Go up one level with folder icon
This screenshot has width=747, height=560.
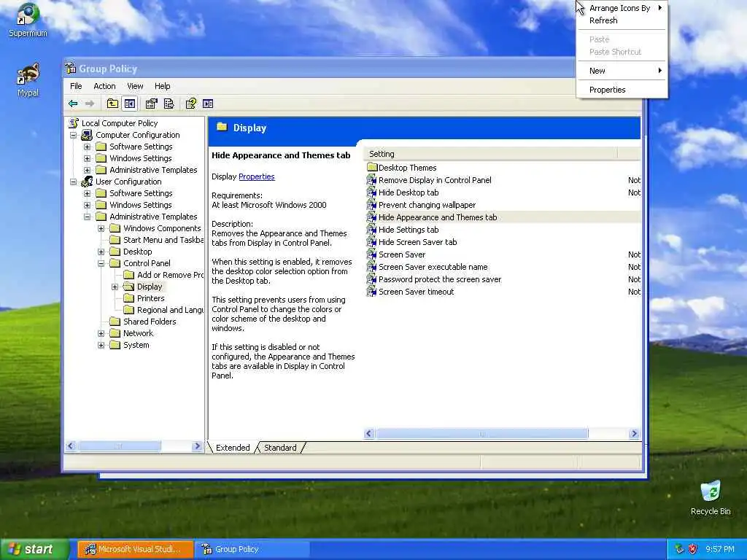(x=112, y=104)
